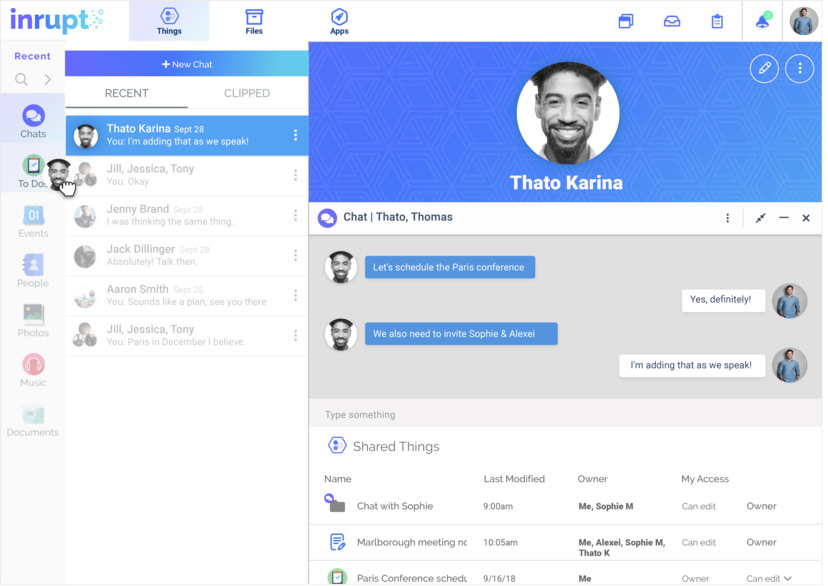Viewport: 828px width, 586px height.
Task: Click the pencil edit icon on profile banner
Action: pos(764,68)
